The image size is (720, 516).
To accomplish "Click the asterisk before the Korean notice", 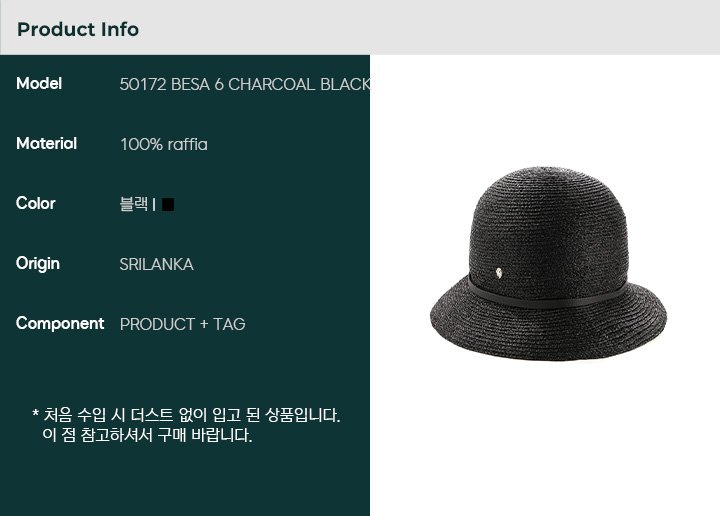I will (x=35, y=414).
